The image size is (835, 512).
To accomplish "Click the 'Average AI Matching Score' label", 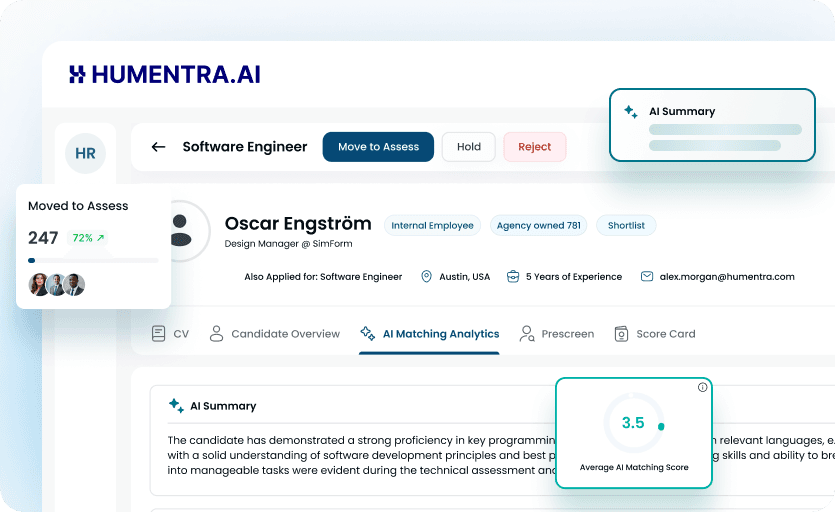I will pos(634,467).
